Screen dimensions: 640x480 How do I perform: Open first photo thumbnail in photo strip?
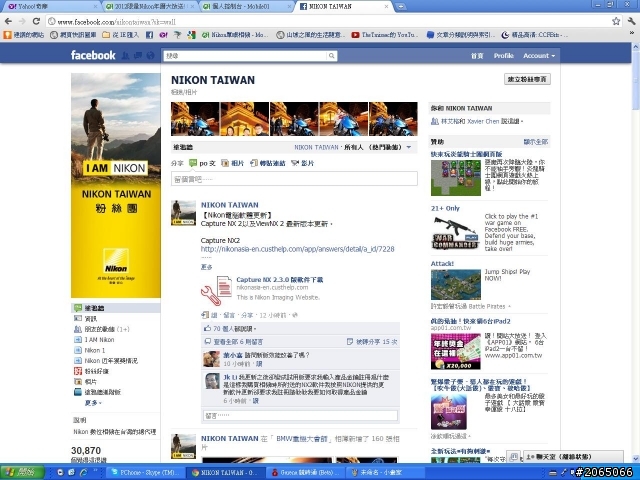tap(195, 119)
